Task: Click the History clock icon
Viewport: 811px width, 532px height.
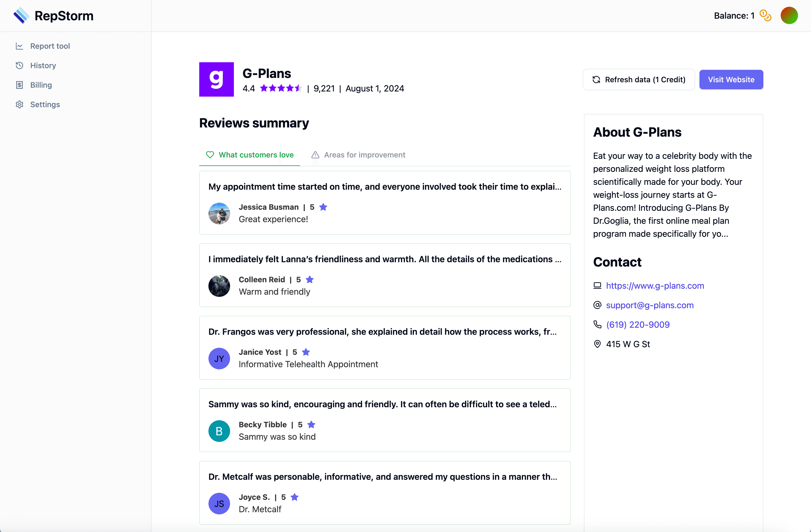Action: click(x=19, y=65)
